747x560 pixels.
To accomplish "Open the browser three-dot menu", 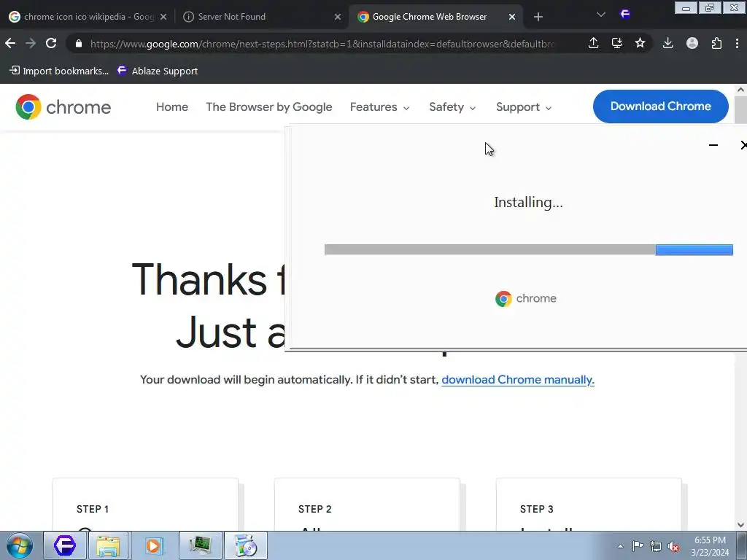I will pos(737,43).
